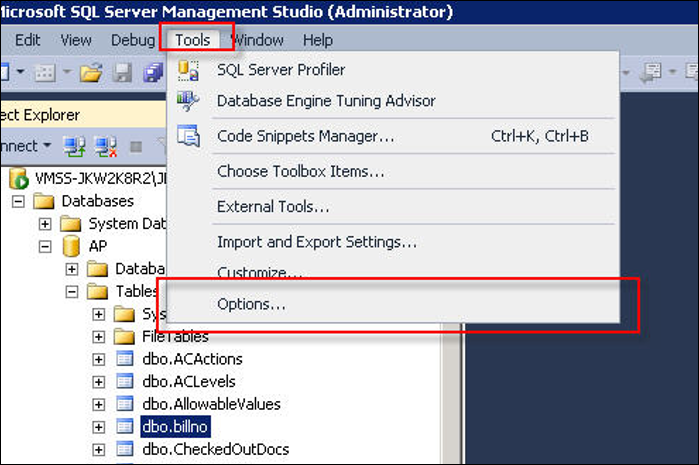The height and width of the screenshot is (465, 699).
Task: Collapse the Databases node
Action: click(18, 202)
